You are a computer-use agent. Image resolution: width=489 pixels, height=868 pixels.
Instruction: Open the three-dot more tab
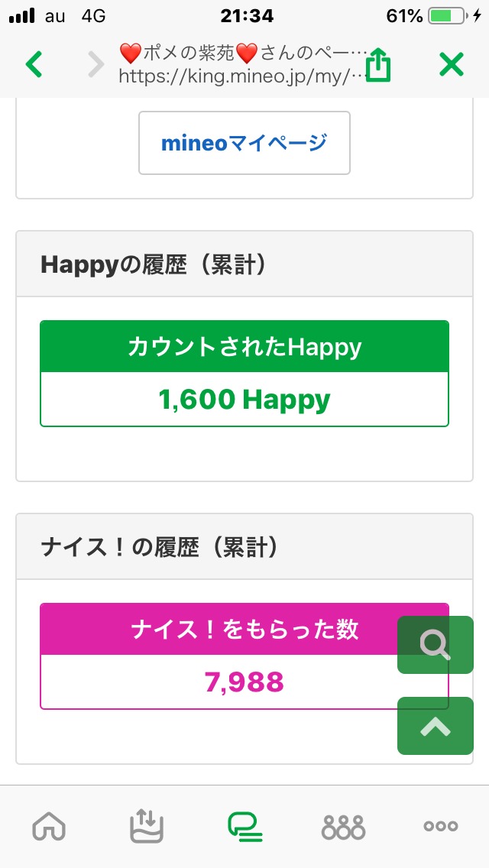[441, 826]
